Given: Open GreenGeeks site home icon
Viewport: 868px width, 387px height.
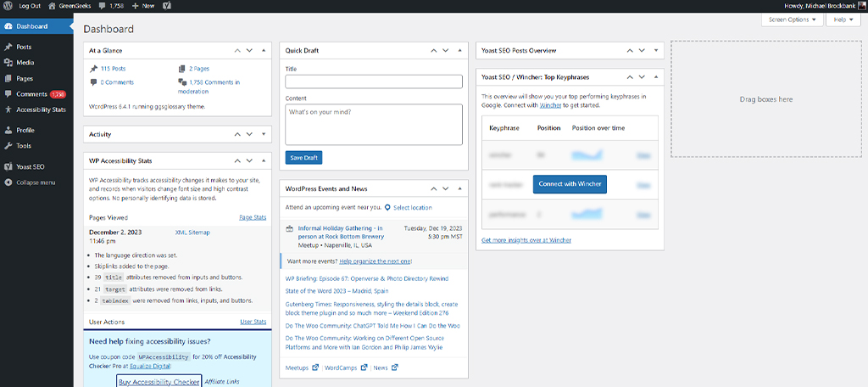Looking at the screenshot, I should point(52,6).
